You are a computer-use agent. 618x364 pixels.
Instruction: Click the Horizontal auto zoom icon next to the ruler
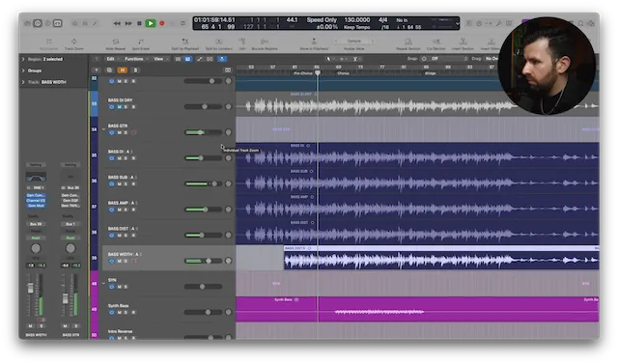click(228, 70)
